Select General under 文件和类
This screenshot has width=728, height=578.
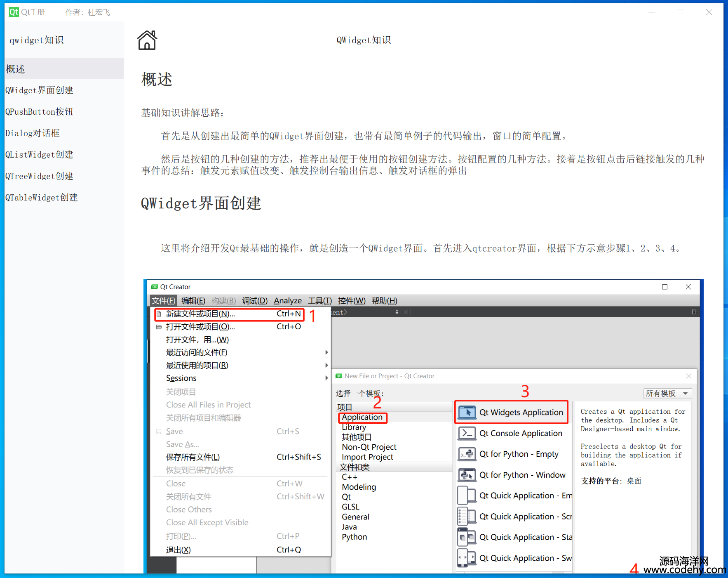355,517
